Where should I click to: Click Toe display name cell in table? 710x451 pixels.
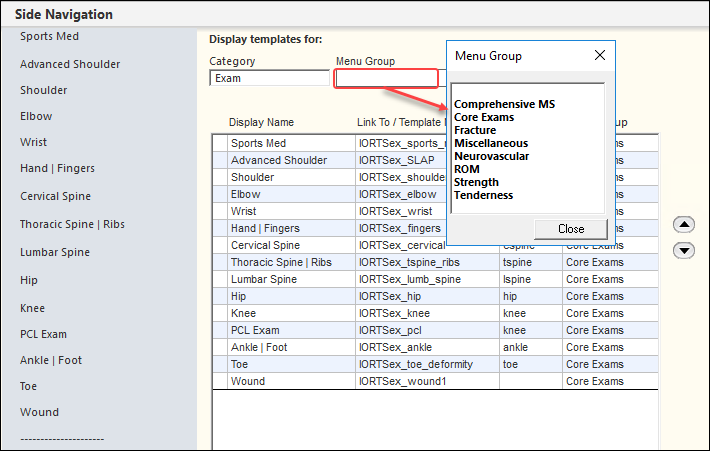292,364
